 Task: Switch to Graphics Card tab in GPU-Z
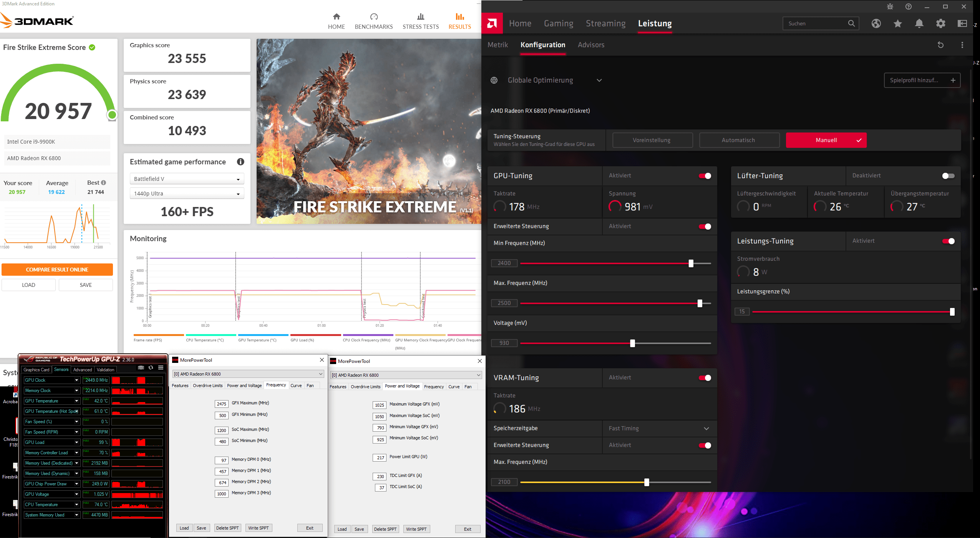tap(36, 370)
